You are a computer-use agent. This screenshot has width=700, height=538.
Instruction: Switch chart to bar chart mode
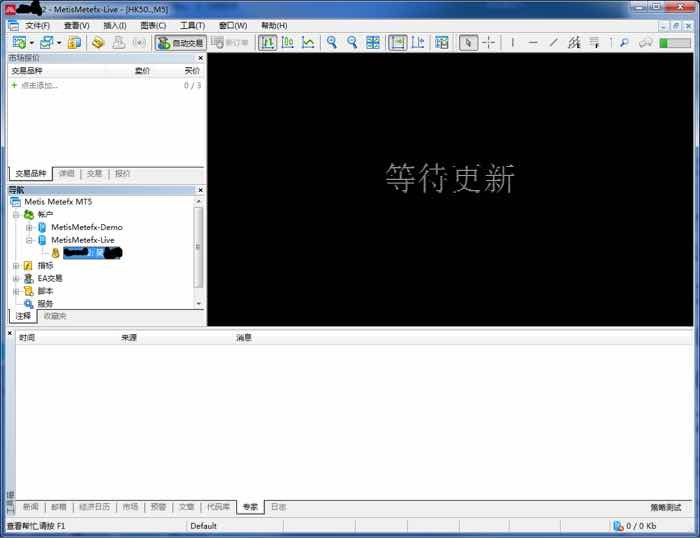pos(267,42)
